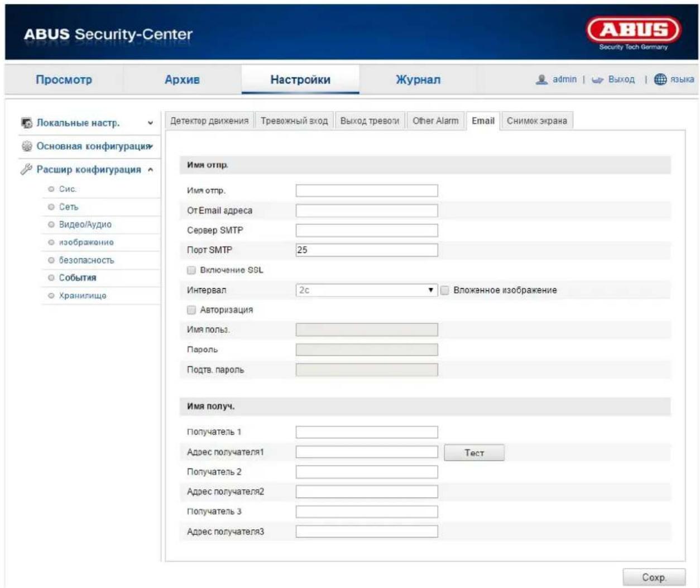700x588 pixels.
Task: Open the Интервал dropdown
Action: 366,290
